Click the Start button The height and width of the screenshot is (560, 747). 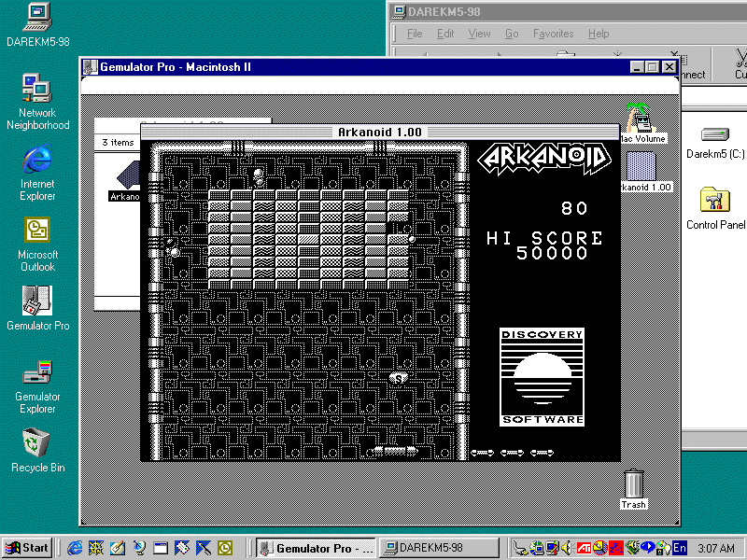click(27, 548)
